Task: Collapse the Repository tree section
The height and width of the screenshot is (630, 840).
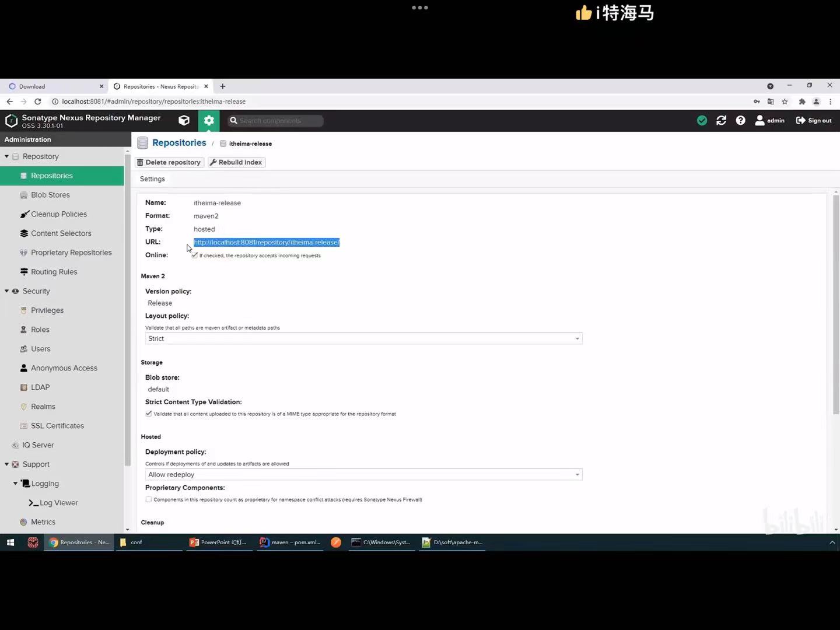Action: (x=7, y=156)
